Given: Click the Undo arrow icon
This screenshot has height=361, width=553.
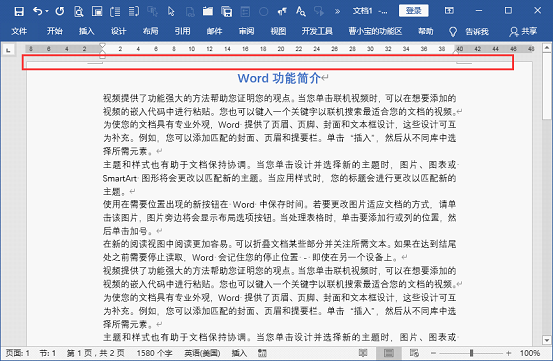Looking at the screenshot, I should point(38,11).
